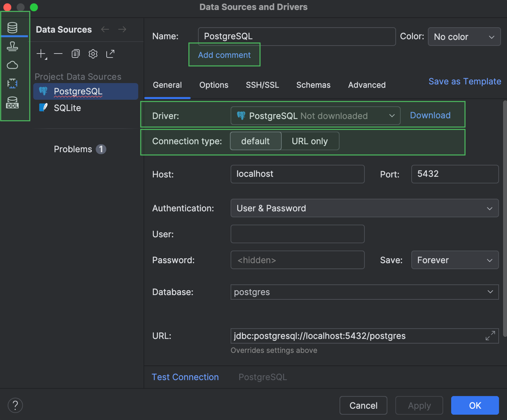Remove the selected data source

[58, 54]
